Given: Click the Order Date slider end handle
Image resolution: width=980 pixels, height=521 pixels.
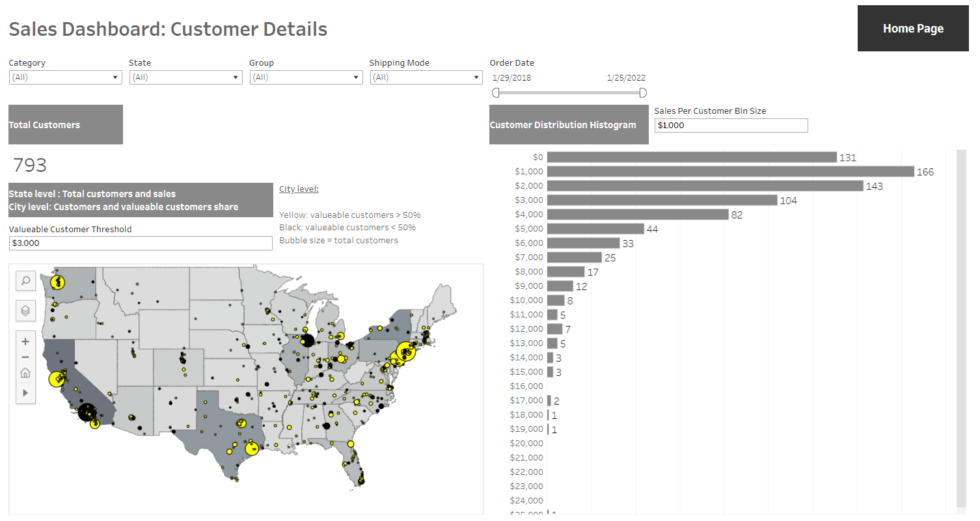Looking at the screenshot, I should tap(643, 93).
